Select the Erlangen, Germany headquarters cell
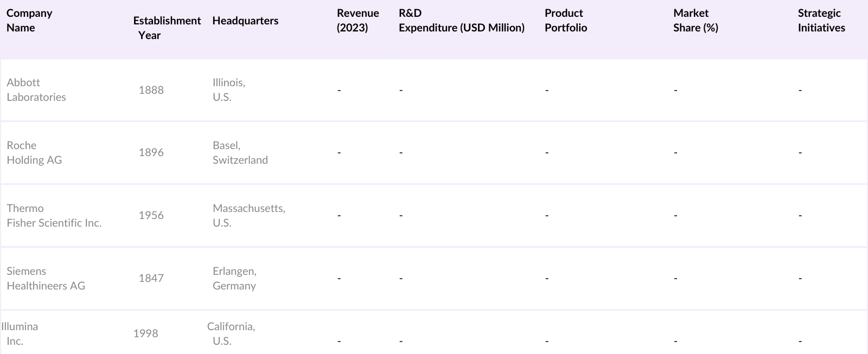Image resolution: width=868 pixels, height=354 pixels. [x=234, y=279]
